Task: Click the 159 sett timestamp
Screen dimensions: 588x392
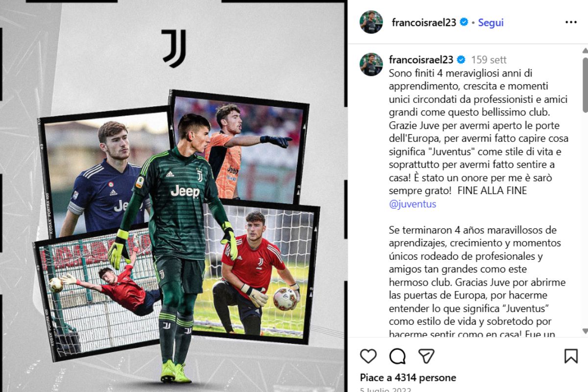Action: point(489,60)
